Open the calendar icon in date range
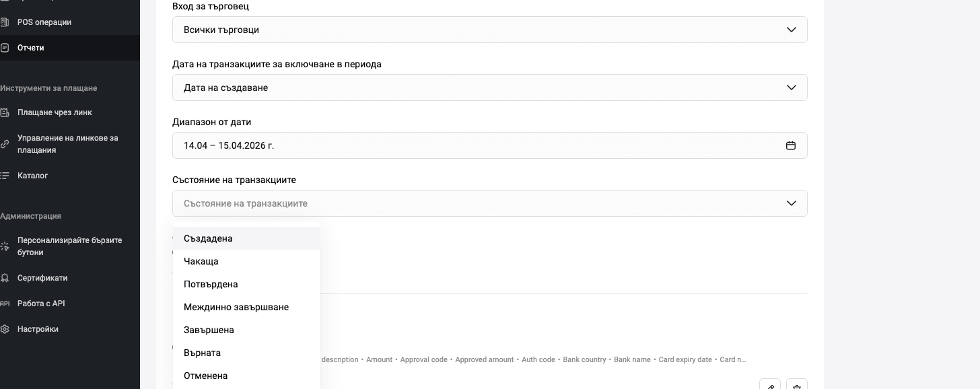 pyautogui.click(x=791, y=145)
